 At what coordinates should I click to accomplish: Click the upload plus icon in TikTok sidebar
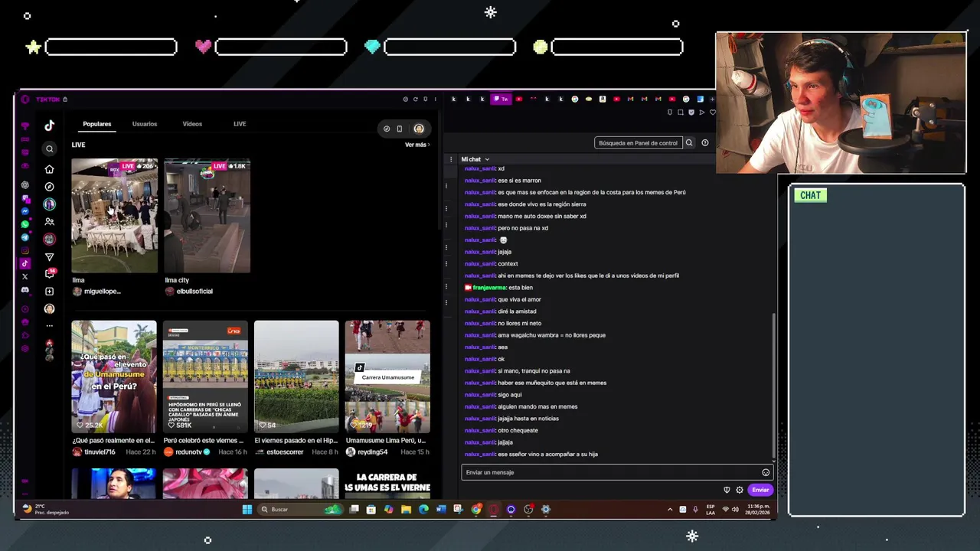(x=49, y=292)
